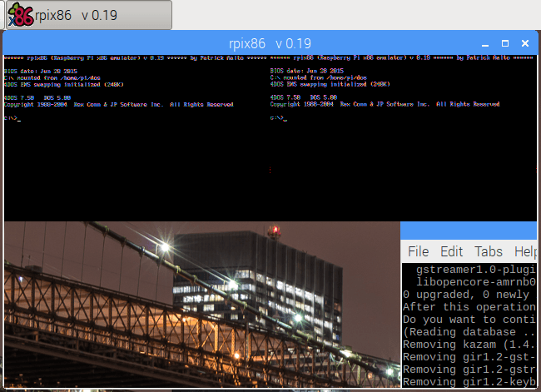The image size is (541, 392).
Task: Minimize the rpix86 window
Action: 485,44
